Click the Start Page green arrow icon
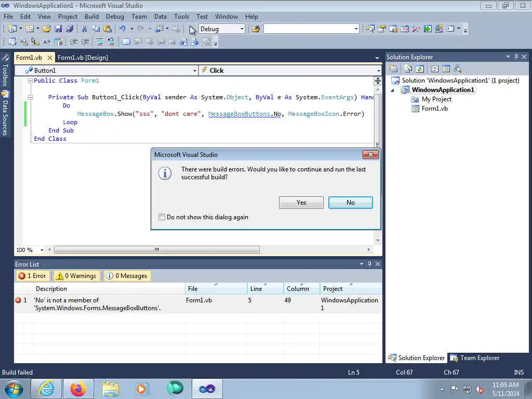The width and height of the screenshot is (532, 399). pyautogui.click(x=428, y=29)
